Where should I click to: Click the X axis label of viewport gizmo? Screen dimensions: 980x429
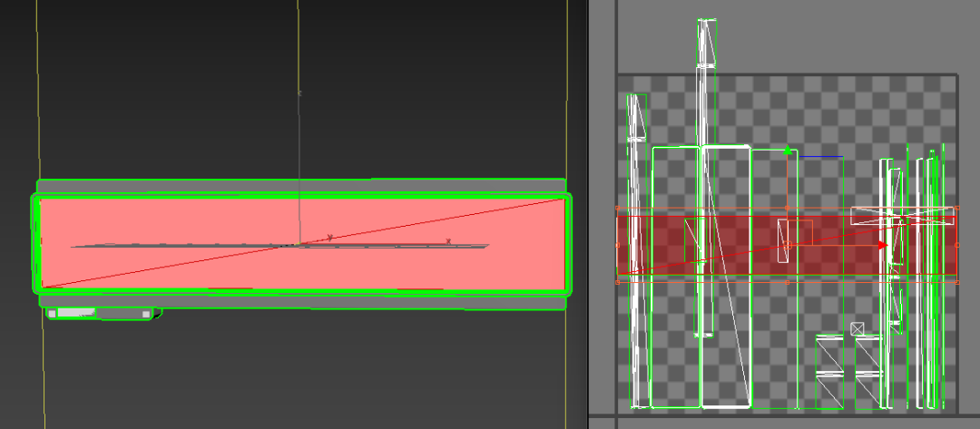coord(448,241)
